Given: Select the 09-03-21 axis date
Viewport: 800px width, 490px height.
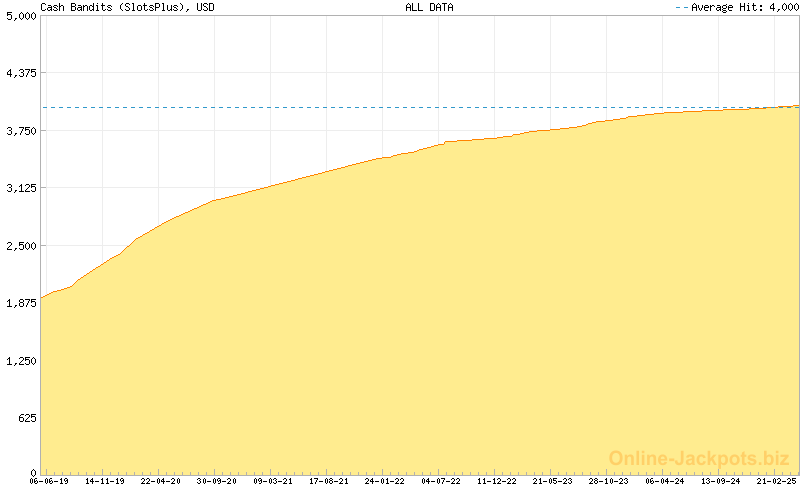Looking at the screenshot, I should point(273,481).
